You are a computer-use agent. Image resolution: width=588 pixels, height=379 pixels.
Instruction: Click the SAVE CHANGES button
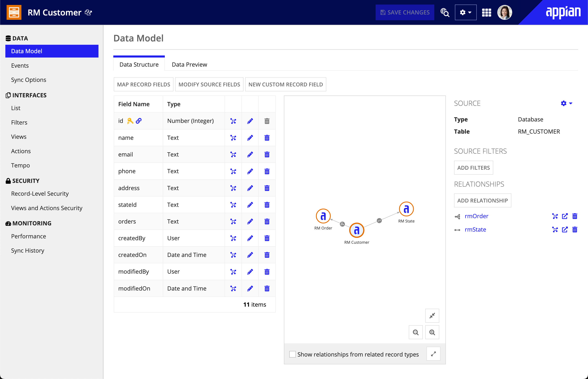pyautogui.click(x=405, y=12)
